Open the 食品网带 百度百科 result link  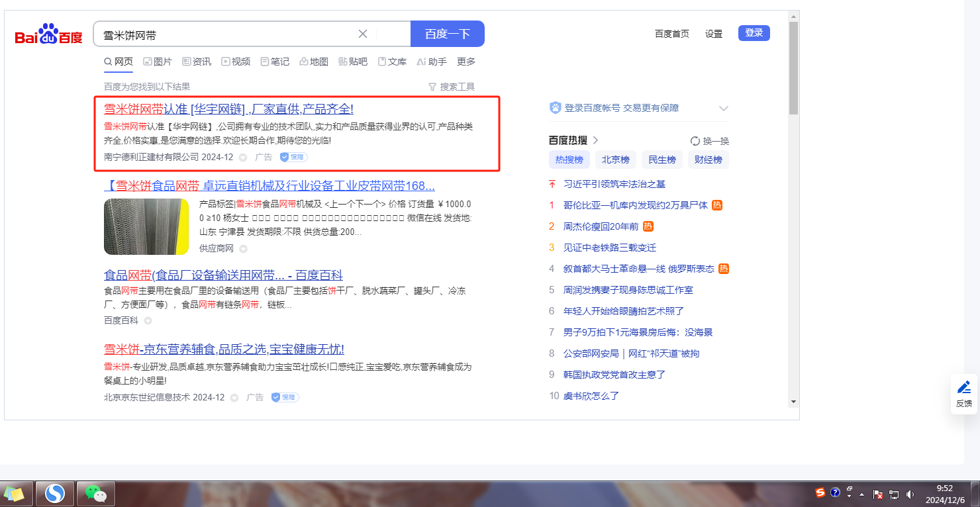coord(223,275)
